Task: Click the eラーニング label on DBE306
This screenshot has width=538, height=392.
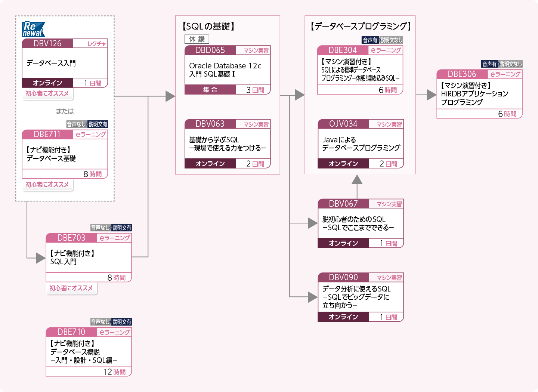Action: (x=505, y=74)
